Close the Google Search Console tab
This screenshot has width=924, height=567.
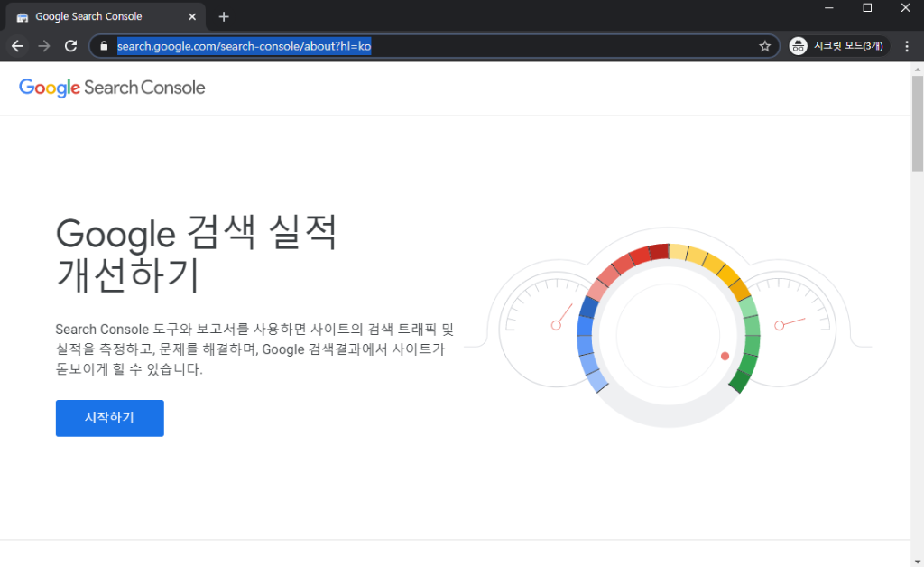point(192,16)
